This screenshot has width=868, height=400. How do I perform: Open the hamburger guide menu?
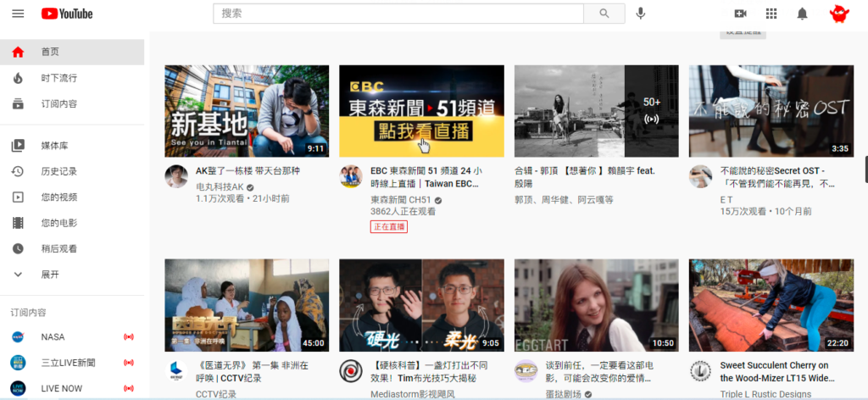click(19, 14)
